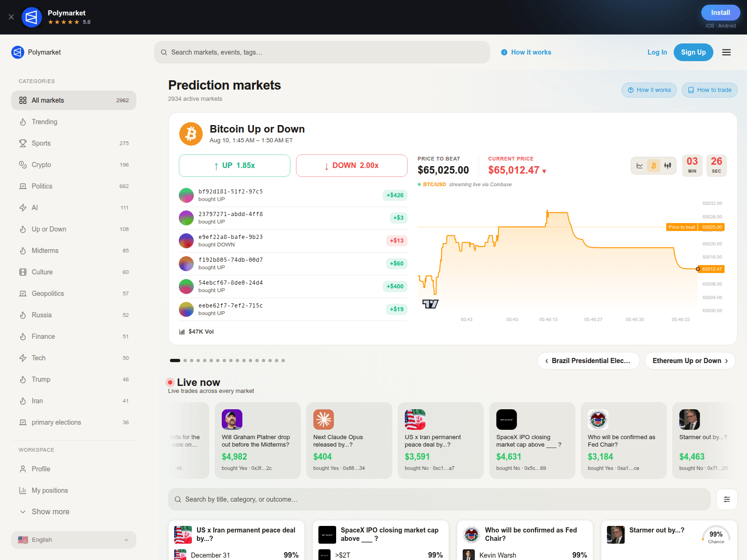747x560 pixels.
Task: Open US x Iran permanent peace deal market
Action: [x=246, y=534]
